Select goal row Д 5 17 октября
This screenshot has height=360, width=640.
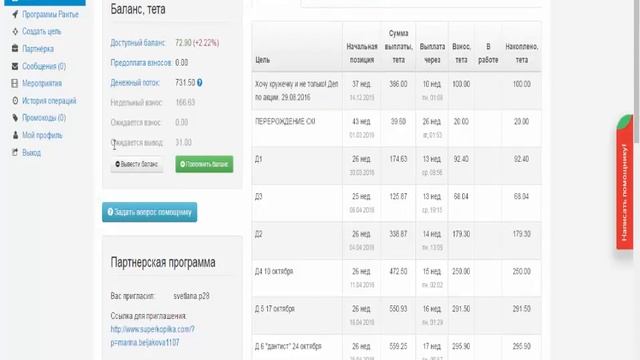(397, 316)
